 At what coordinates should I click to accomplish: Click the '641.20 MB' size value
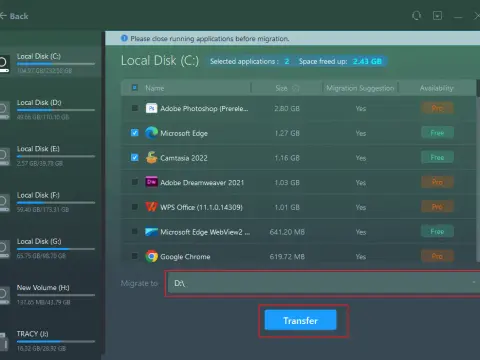(x=287, y=232)
